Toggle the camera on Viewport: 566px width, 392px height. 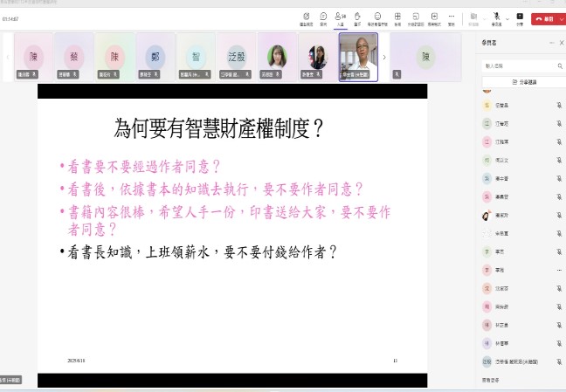click(x=473, y=17)
